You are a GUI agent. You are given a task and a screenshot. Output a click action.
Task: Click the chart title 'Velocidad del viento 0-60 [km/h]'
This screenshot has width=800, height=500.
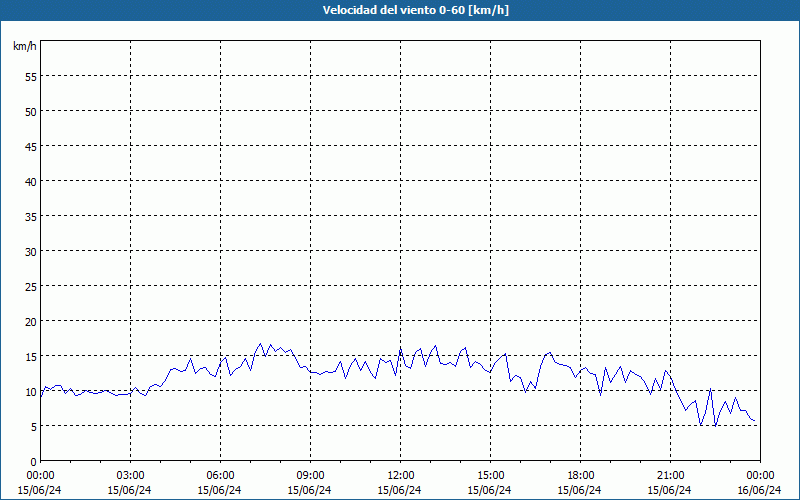(x=416, y=10)
